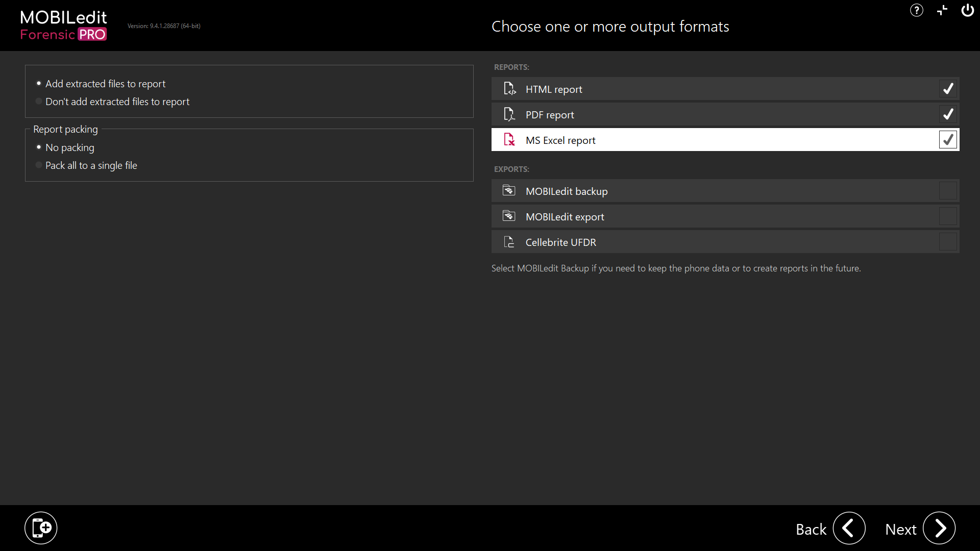Select Don't add extracted files option
The height and width of the screenshot is (551, 980).
[38, 102]
